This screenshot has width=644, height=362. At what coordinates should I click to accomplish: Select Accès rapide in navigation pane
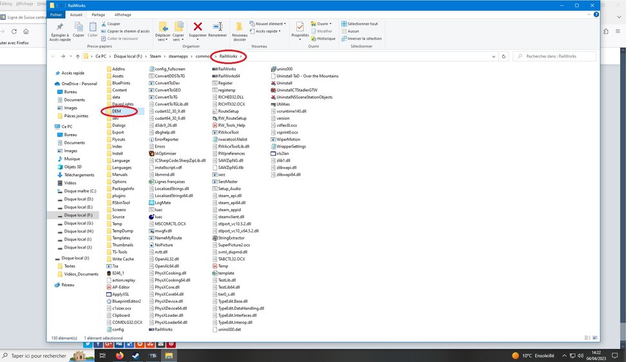click(73, 73)
